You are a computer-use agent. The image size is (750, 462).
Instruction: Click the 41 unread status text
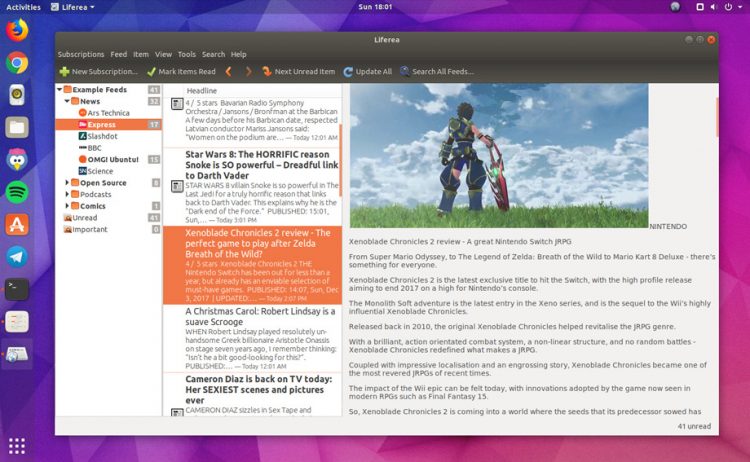coord(694,426)
